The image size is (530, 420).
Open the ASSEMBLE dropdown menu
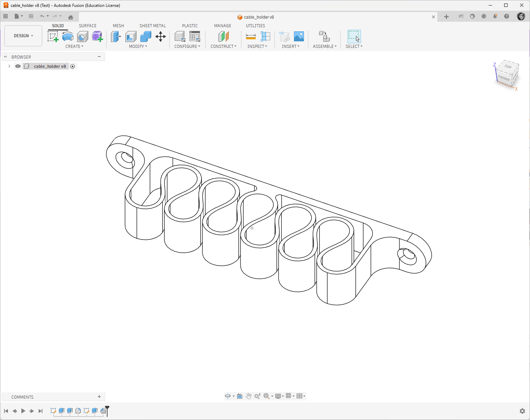coord(325,46)
